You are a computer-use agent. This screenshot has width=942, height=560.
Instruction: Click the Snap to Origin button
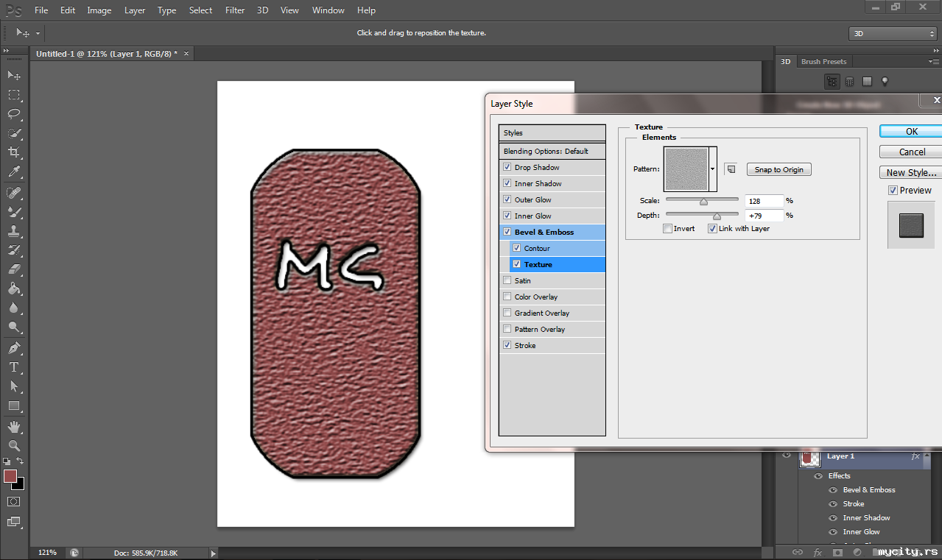pyautogui.click(x=778, y=169)
